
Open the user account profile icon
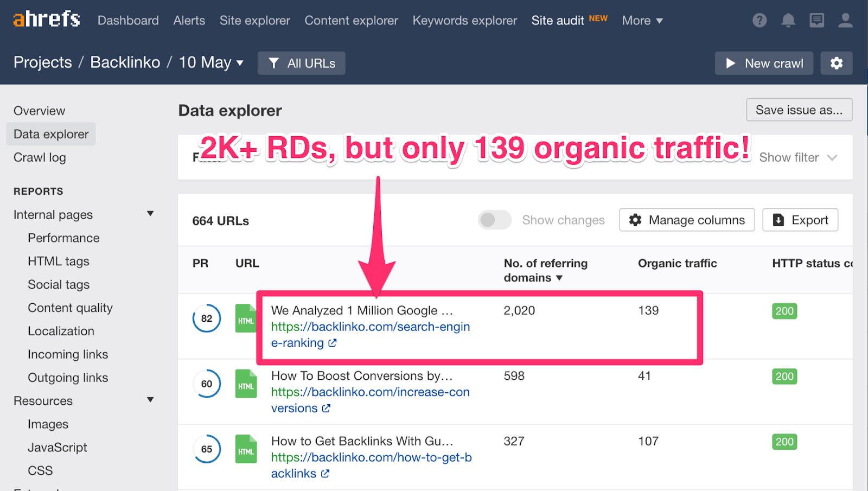(x=845, y=21)
